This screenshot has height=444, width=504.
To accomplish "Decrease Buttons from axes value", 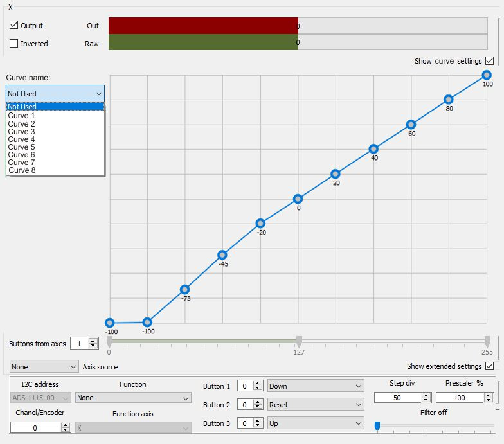I will pos(93,346).
